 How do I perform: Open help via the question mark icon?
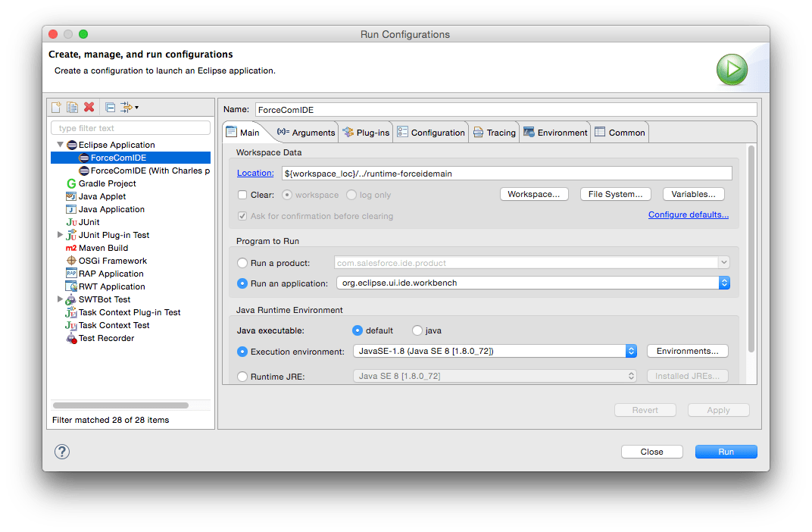(x=61, y=451)
